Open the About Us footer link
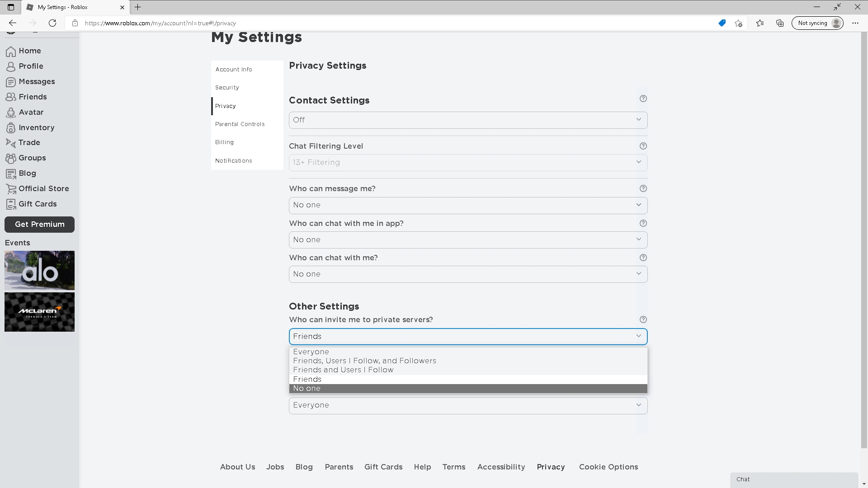 (238, 467)
